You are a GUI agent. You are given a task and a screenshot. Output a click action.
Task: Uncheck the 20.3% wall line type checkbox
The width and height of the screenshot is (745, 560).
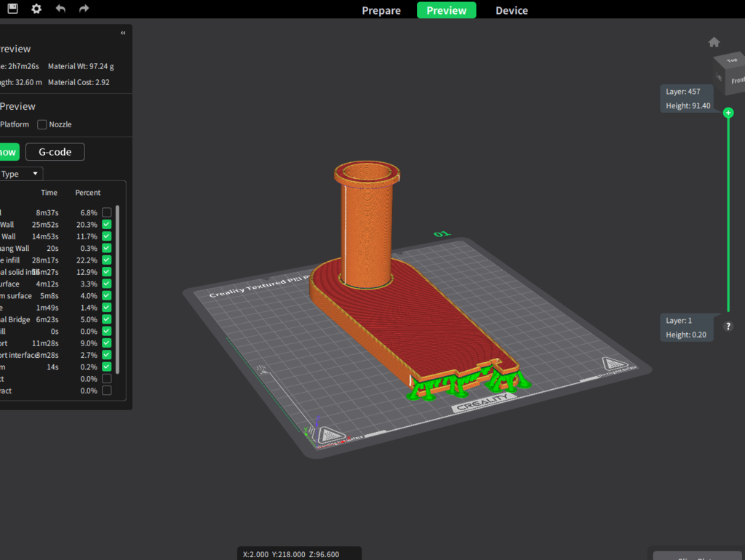point(107,225)
